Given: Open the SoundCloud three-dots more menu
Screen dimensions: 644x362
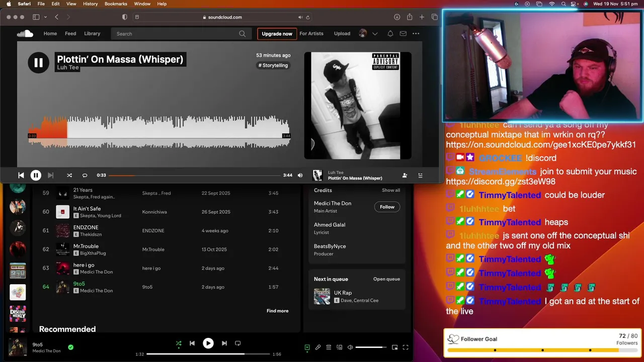Looking at the screenshot, I should click(x=416, y=34).
